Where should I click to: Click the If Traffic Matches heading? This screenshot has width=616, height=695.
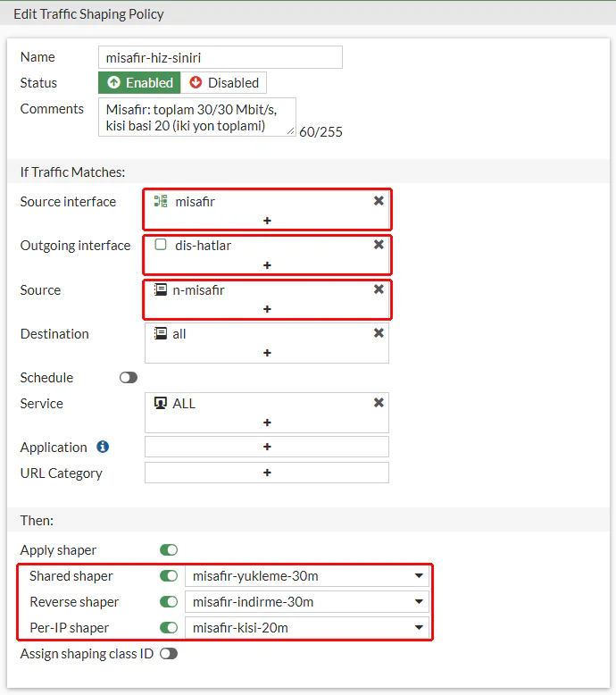coord(72,172)
